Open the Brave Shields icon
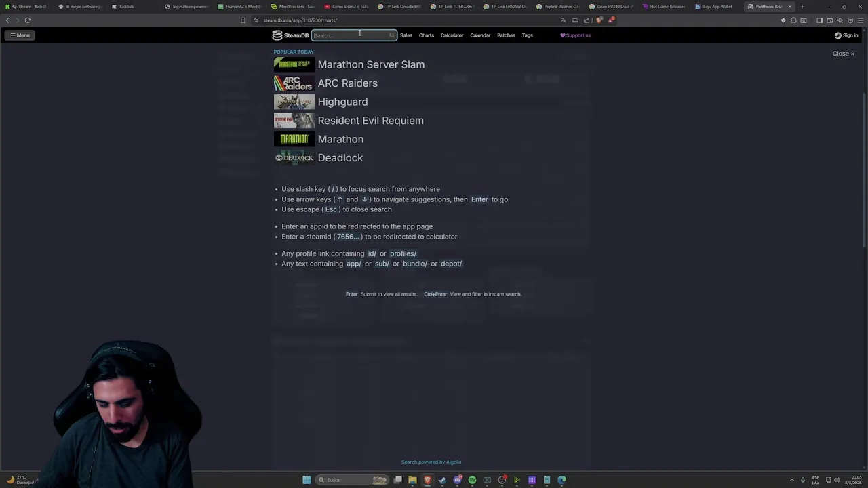Image resolution: width=868 pixels, height=488 pixels. (x=599, y=20)
